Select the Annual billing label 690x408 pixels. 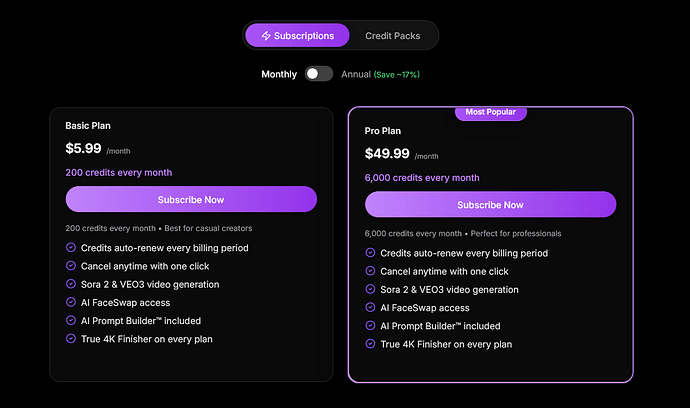(x=355, y=74)
